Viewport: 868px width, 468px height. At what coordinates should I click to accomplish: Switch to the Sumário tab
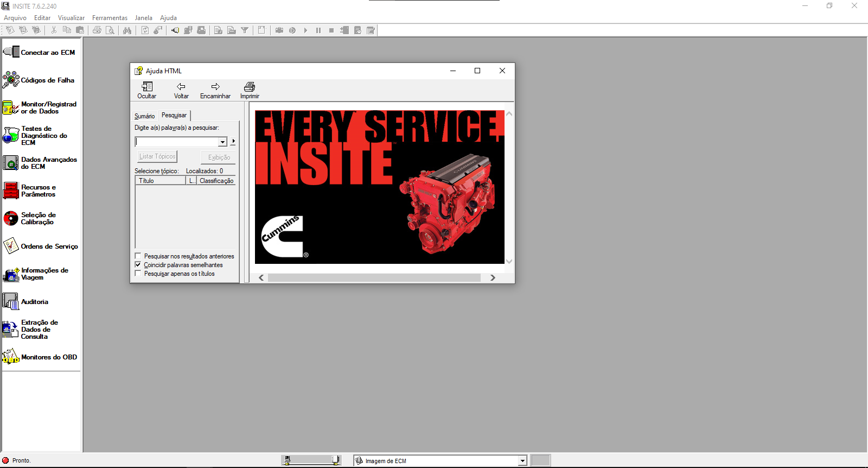pyautogui.click(x=144, y=116)
